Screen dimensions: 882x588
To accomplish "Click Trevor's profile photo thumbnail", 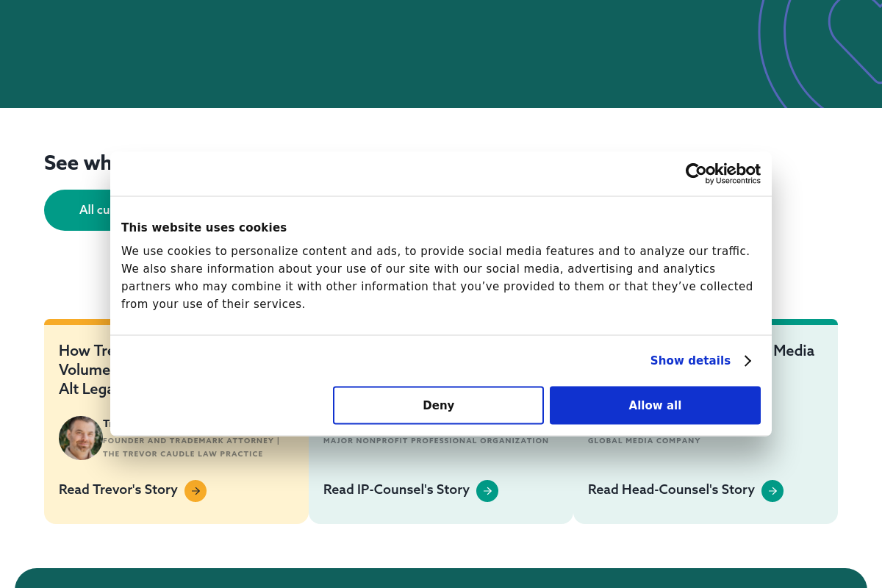I will pyautogui.click(x=81, y=438).
